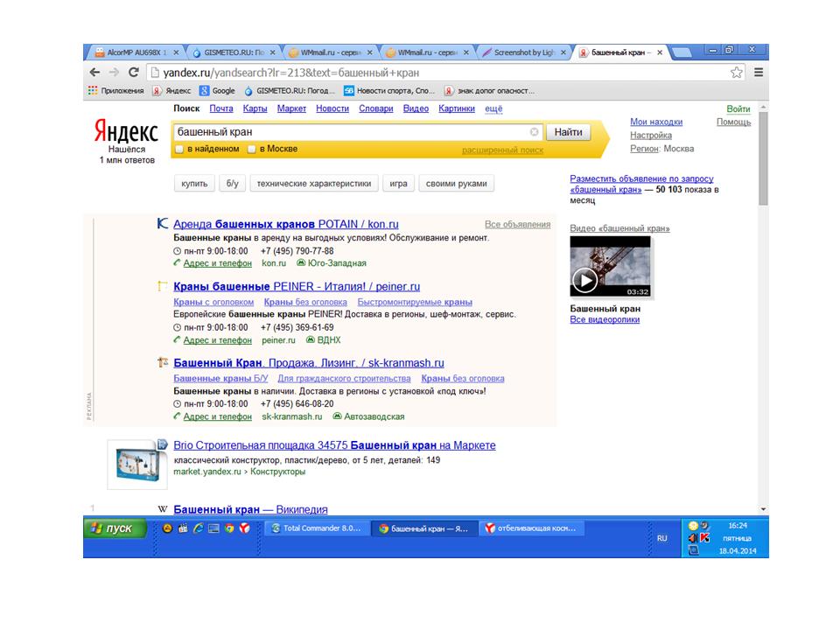Screen dimensions: 840x630
Task: Open the Карты service link
Action: pyautogui.click(x=255, y=108)
